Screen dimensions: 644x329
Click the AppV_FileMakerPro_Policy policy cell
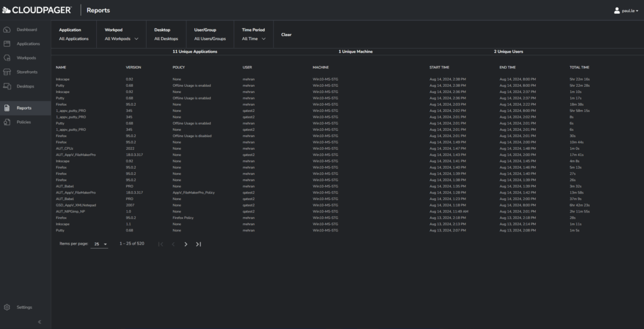(x=194, y=192)
